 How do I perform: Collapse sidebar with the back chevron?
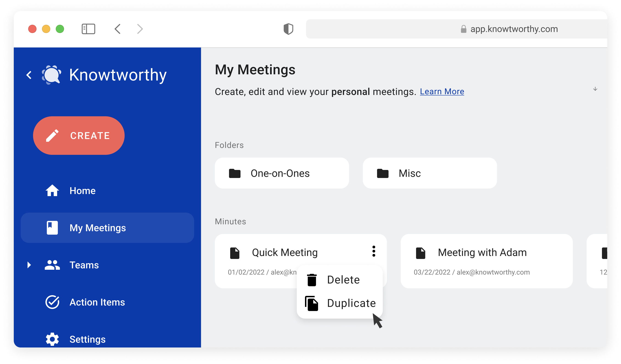click(29, 75)
